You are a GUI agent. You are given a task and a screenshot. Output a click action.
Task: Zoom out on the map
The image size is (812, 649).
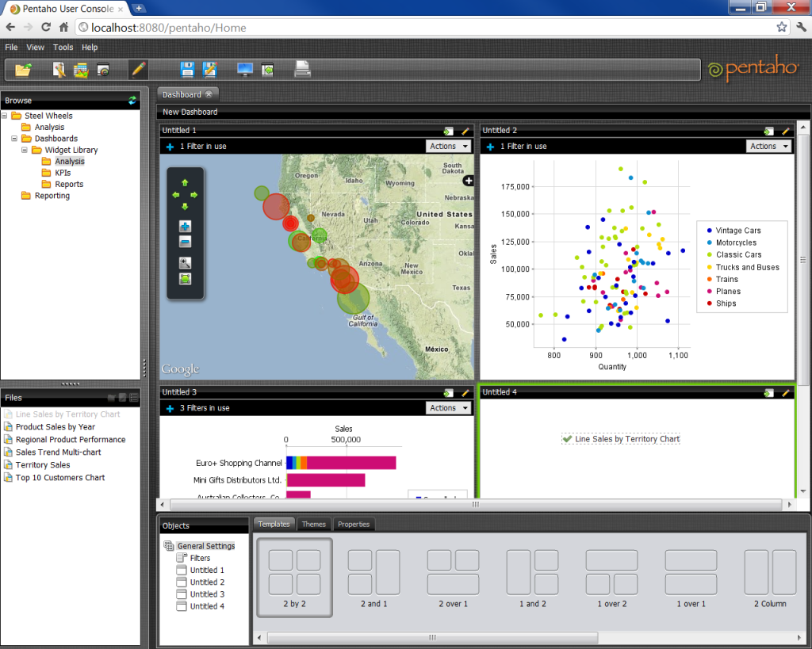tap(185, 242)
